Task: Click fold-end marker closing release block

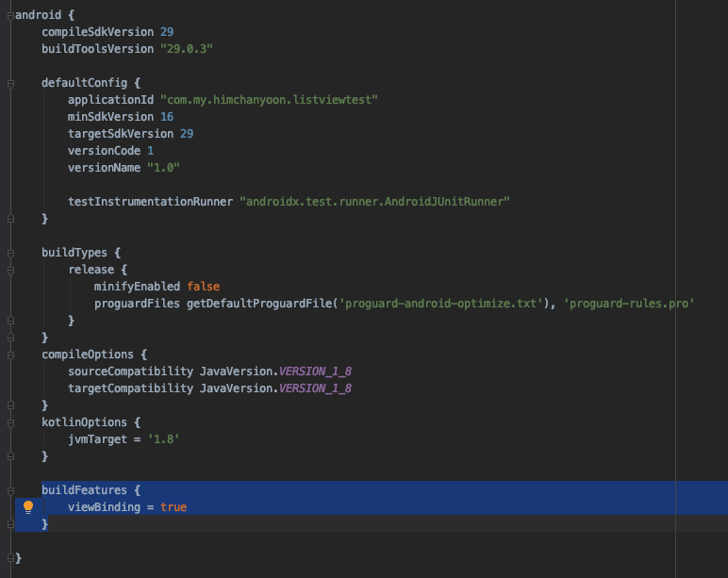Action: click(10, 321)
